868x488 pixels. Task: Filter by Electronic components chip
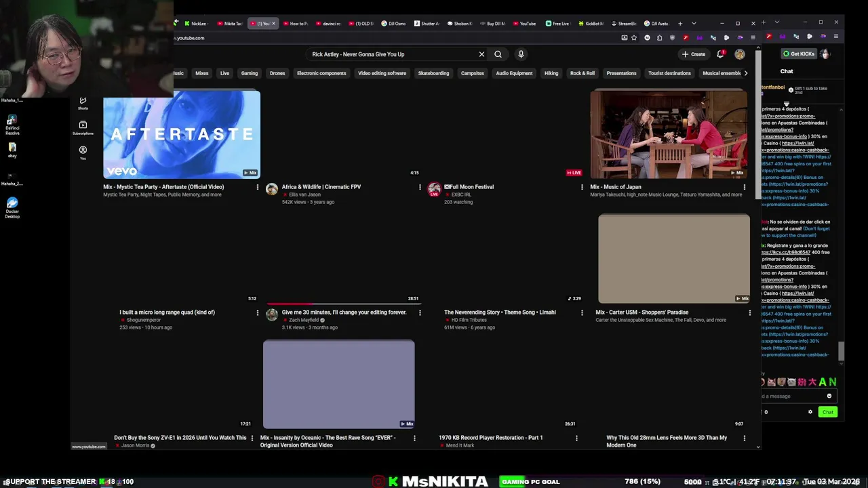coord(321,73)
